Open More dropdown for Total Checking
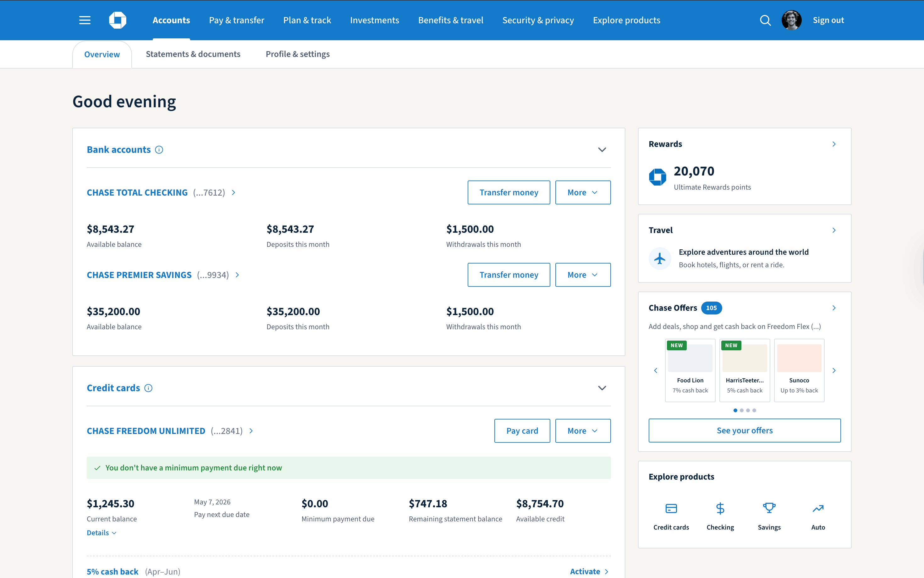Viewport: 924px width, 578px height. pyautogui.click(x=583, y=193)
